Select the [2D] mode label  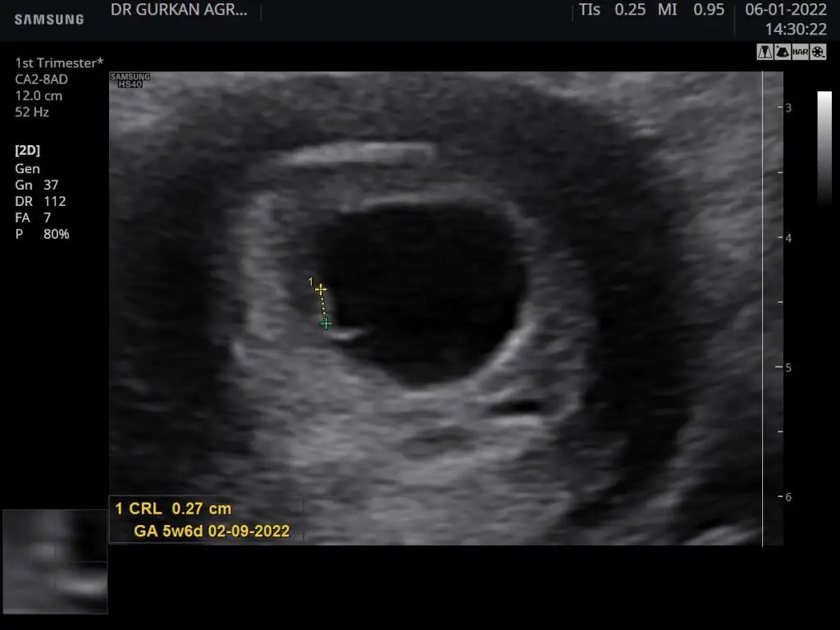click(28, 151)
